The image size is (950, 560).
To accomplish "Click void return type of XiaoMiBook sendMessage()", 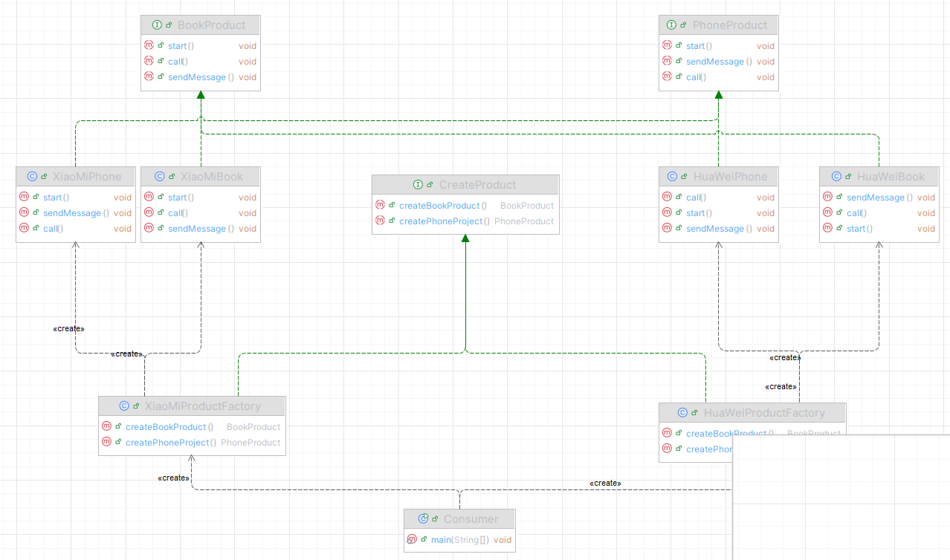I will click(x=248, y=229).
